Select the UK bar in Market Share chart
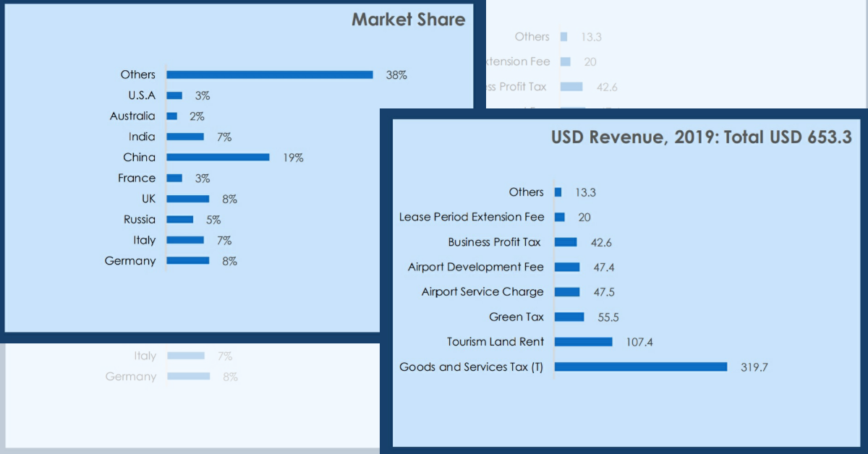The width and height of the screenshot is (868, 454). [x=187, y=199]
